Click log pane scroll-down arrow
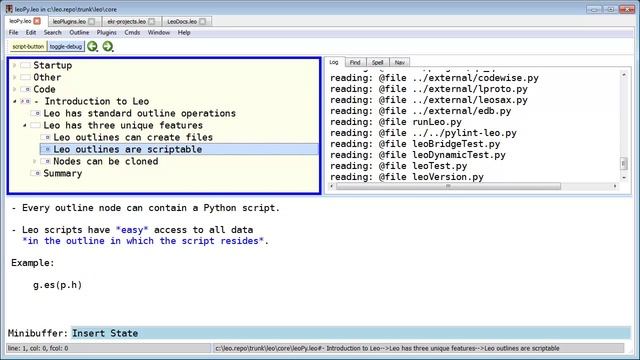The image size is (640, 360). (624, 178)
